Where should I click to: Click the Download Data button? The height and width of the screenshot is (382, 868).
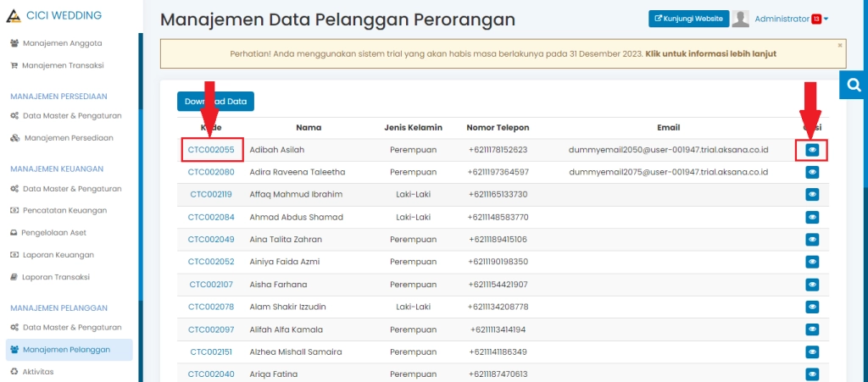(215, 101)
